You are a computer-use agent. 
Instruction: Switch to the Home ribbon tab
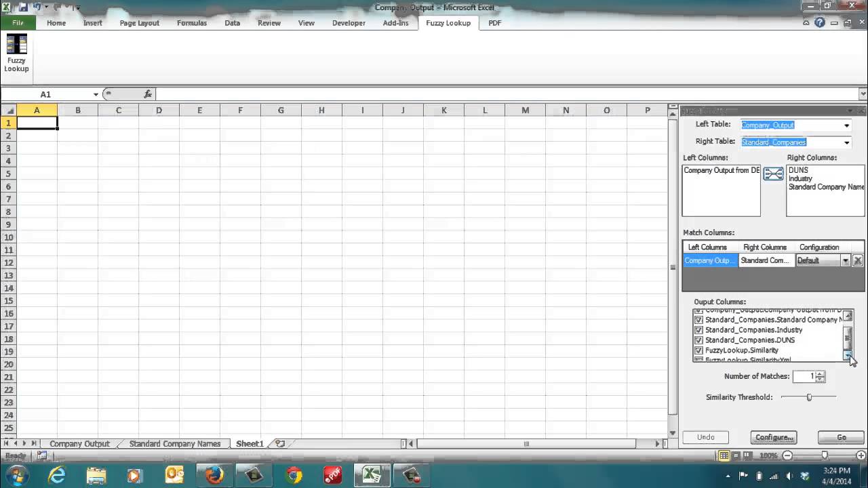click(56, 23)
